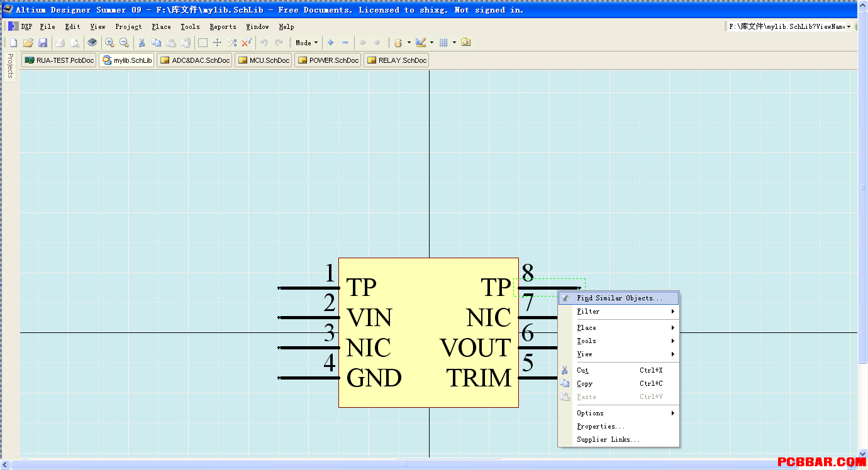Click the grid settings icon
This screenshot has width=868, height=470.
click(x=443, y=43)
